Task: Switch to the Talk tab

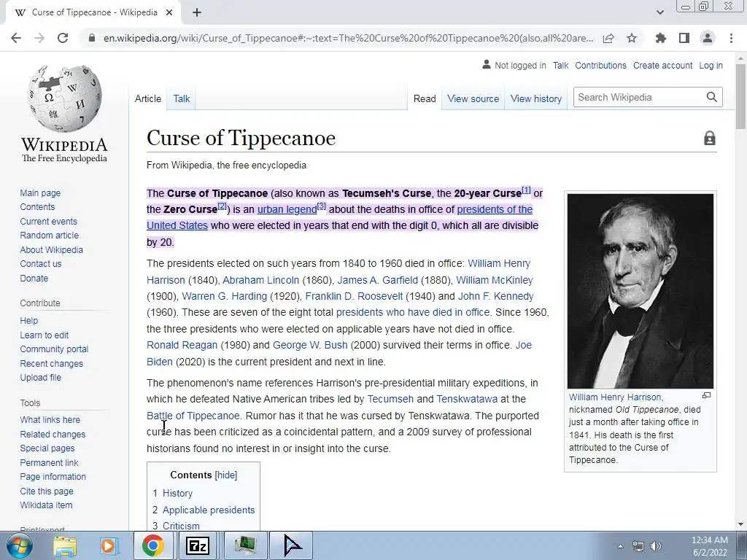Action: 182,98
